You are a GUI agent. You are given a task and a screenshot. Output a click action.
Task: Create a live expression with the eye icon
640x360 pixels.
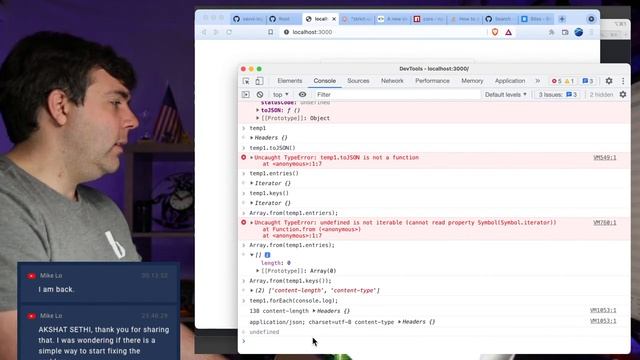tap(302, 94)
